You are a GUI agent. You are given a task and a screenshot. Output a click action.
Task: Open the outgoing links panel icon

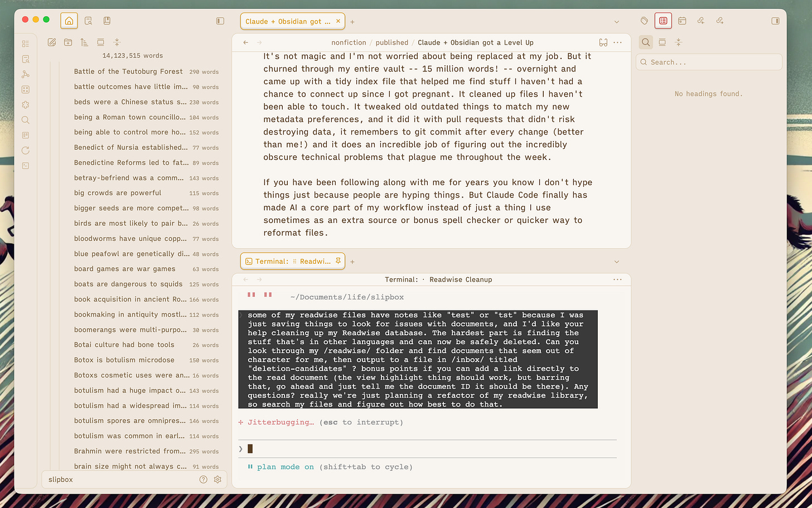pyautogui.click(x=720, y=21)
